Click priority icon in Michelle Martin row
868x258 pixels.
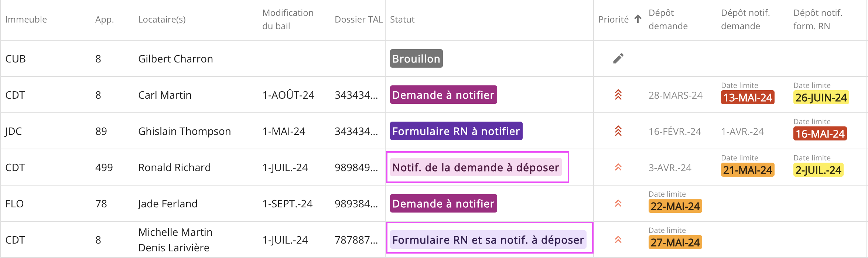618,240
